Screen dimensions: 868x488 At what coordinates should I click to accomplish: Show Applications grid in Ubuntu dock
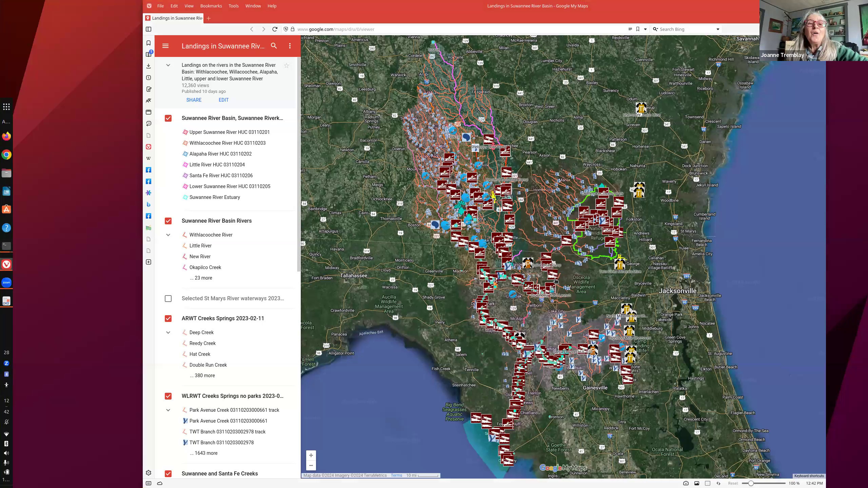pyautogui.click(x=6, y=107)
